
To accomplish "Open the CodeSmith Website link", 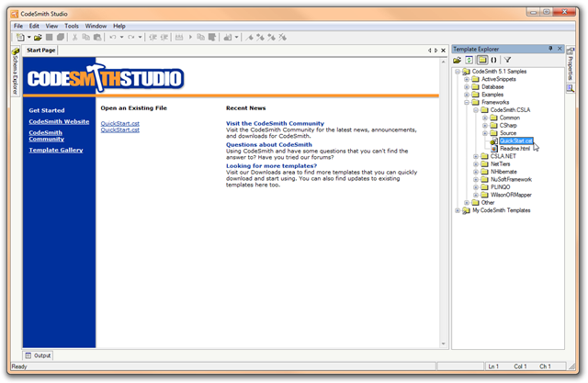I will [59, 121].
